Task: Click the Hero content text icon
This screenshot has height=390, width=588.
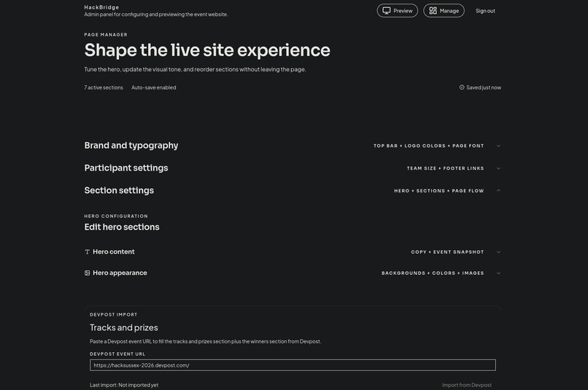Action: 87,251
